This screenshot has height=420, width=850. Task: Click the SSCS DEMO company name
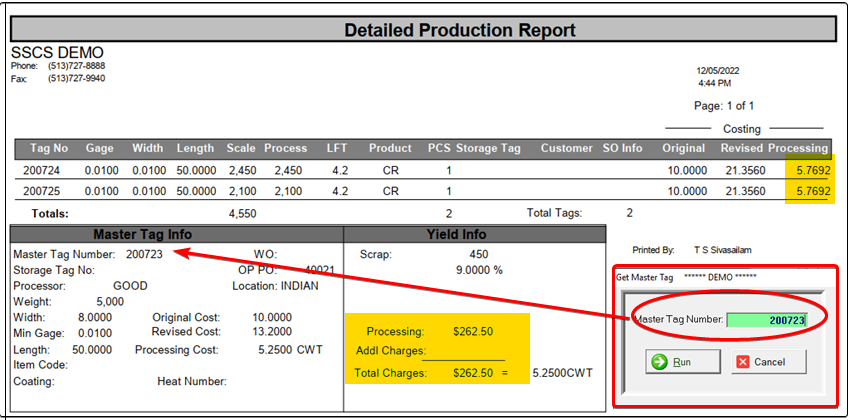[x=57, y=53]
